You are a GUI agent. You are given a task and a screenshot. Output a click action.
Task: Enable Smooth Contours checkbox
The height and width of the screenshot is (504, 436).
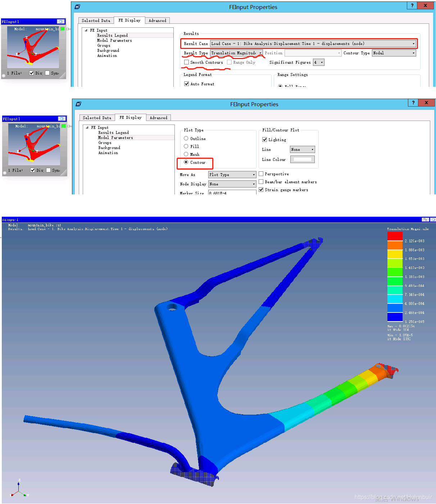pyautogui.click(x=186, y=62)
